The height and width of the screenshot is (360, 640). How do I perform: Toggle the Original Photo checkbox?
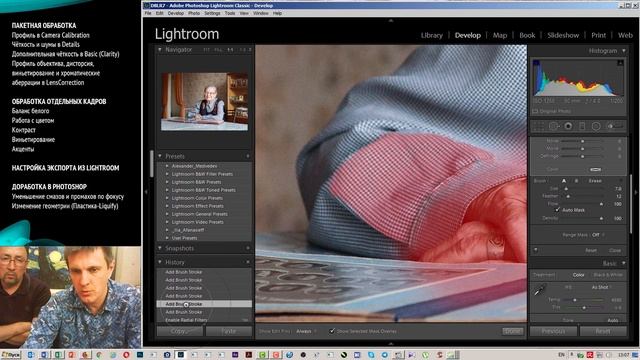coord(536,111)
